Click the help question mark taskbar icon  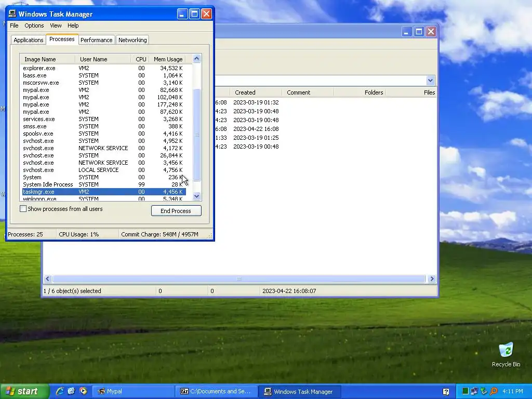[446, 392]
